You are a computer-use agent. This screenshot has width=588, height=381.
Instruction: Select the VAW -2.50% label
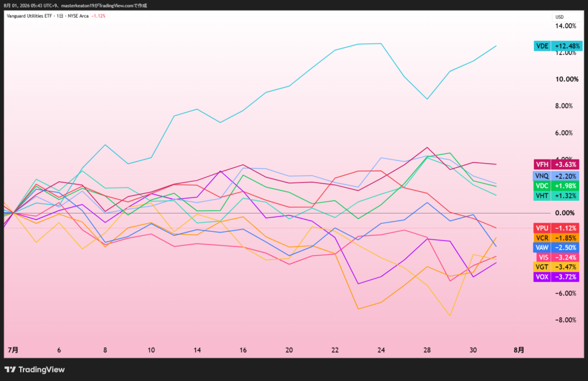pos(556,248)
